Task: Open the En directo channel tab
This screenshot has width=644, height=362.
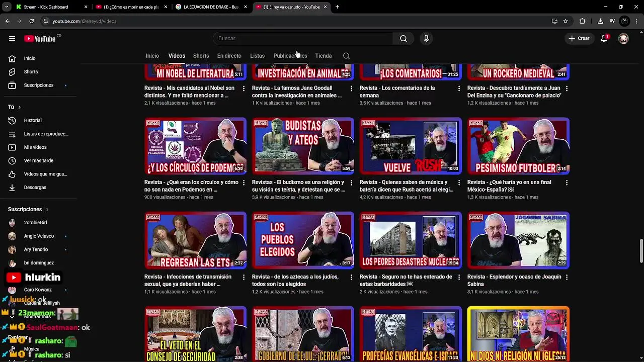Action: pyautogui.click(x=229, y=56)
